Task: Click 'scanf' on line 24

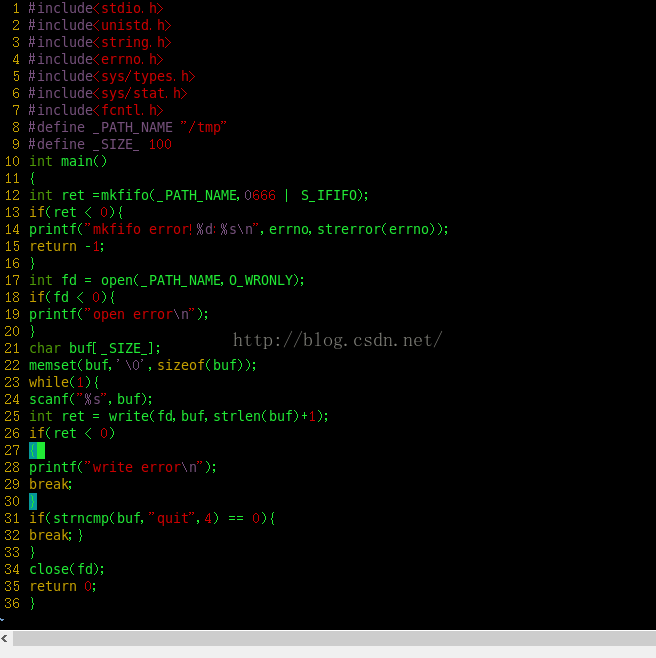Action: 49,399
